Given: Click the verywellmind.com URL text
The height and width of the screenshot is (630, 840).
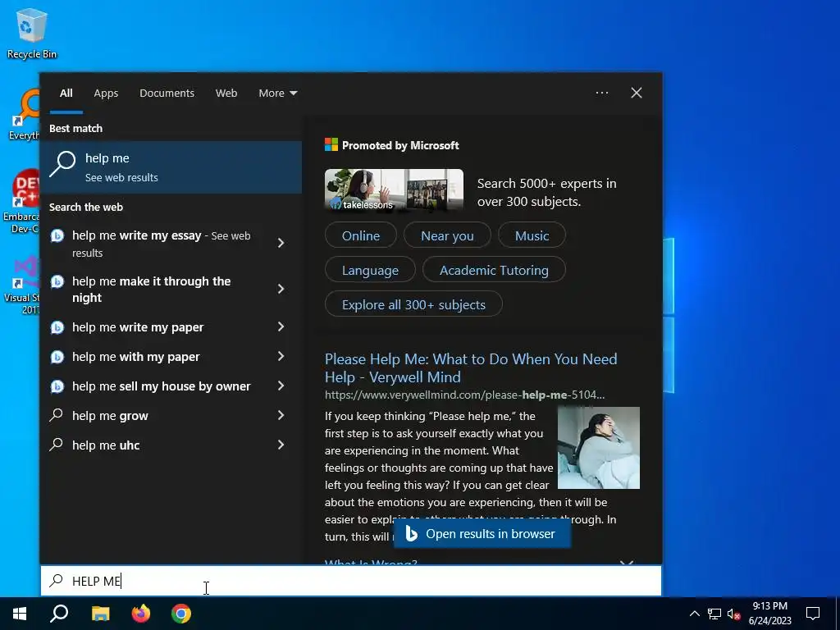Looking at the screenshot, I should (464, 395).
